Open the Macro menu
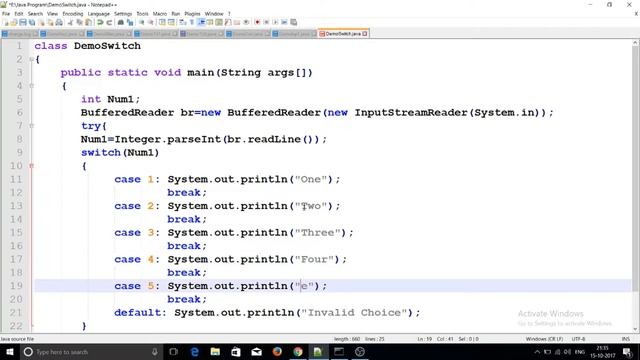This screenshot has height=360, width=640. tap(160, 14)
